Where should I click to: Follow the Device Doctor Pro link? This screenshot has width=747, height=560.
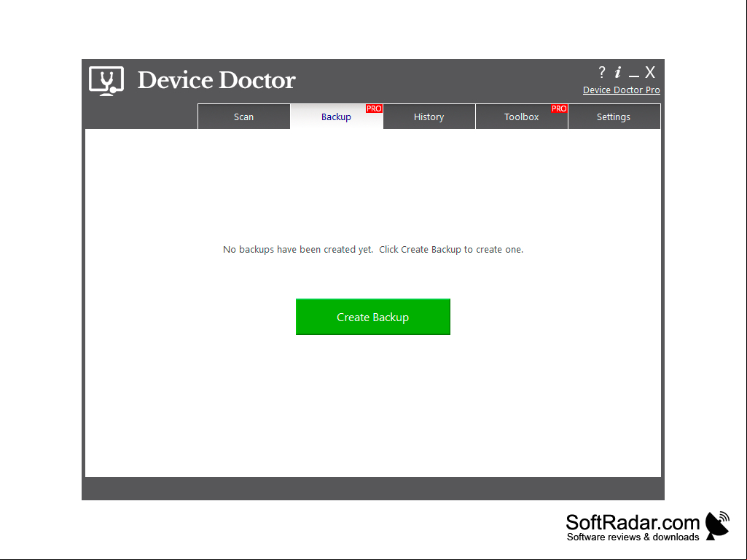[621, 90]
